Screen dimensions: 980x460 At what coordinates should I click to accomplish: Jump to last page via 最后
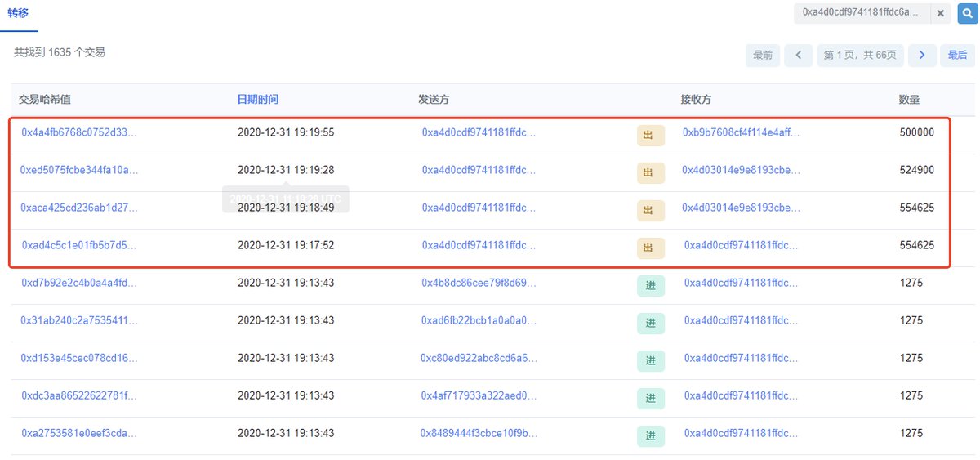[957, 55]
